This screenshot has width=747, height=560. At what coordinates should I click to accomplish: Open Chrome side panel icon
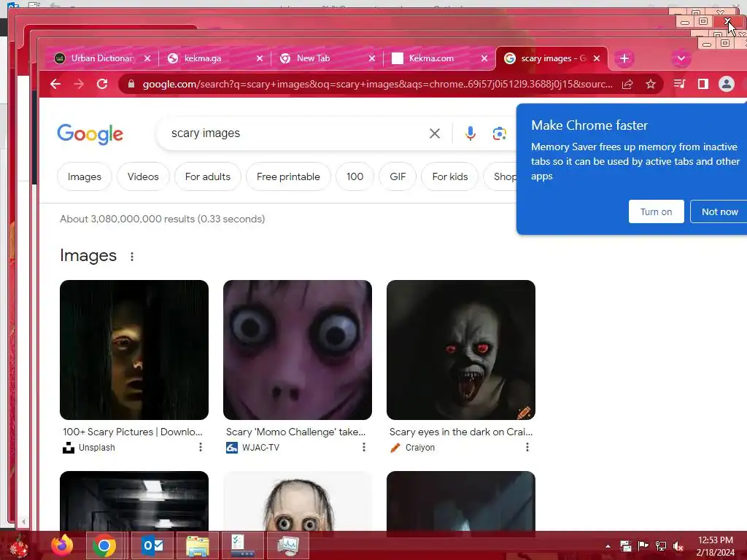tap(703, 85)
